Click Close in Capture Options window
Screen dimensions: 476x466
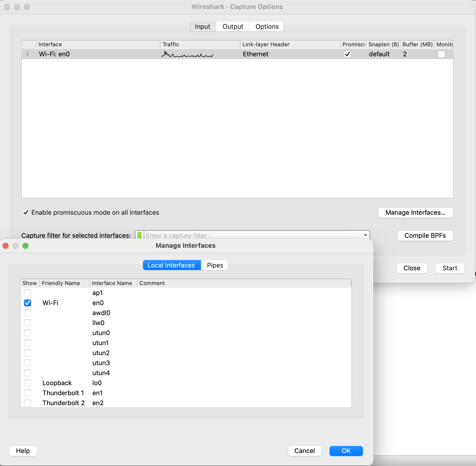click(412, 268)
